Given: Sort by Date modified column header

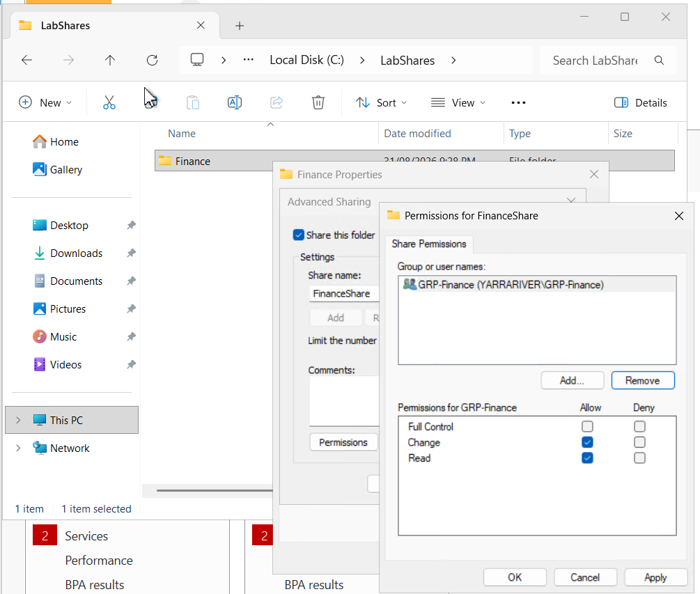Looking at the screenshot, I should pos(417,134).
